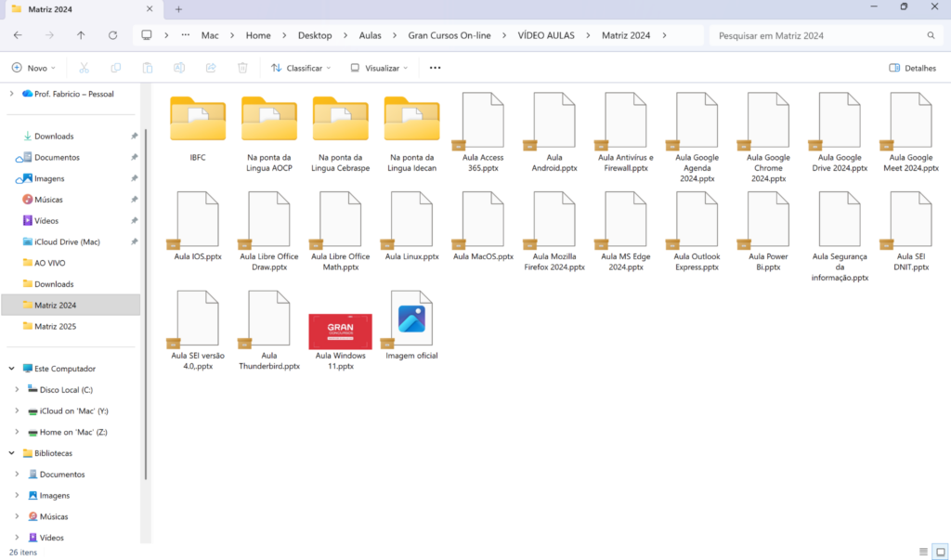Viewport: 951px width, 560px height.
Task: Click the Share icon in toolbar
Action: (211, 68)
